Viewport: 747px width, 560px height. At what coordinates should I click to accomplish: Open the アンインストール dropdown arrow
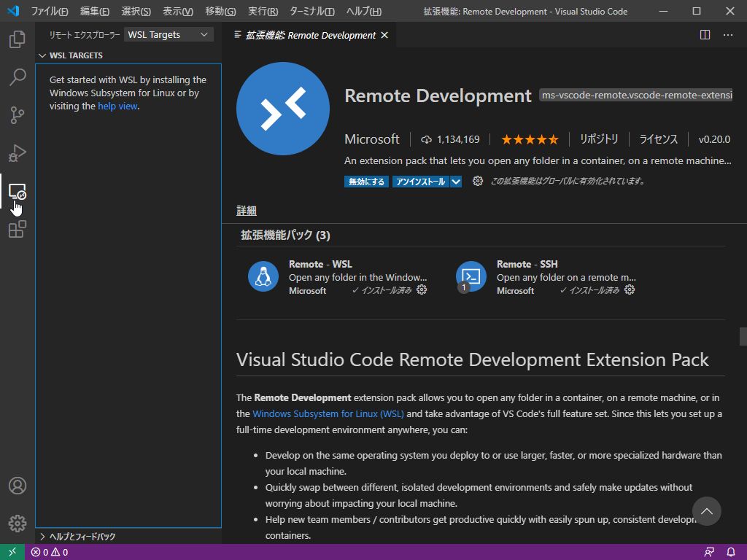pyautogui.click(x=456, y=182)
